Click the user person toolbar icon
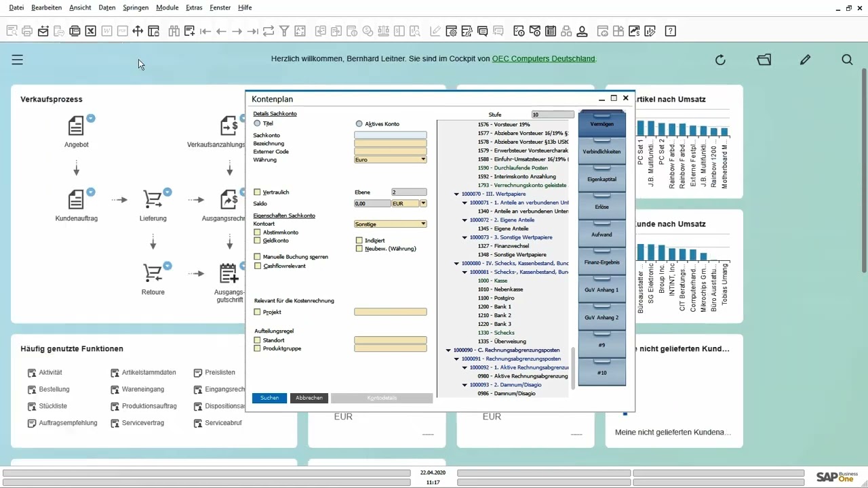868x488 pixels. [x=582, y=31]
